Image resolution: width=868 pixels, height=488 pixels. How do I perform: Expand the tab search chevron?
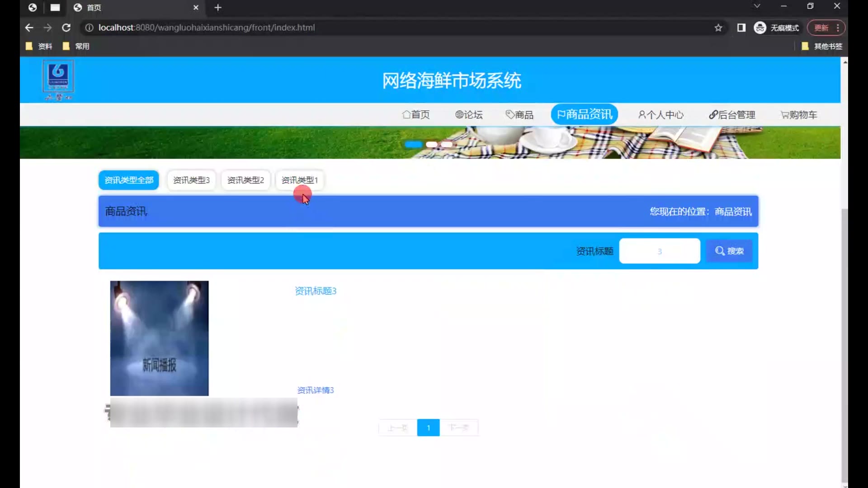click(x=757, y=6)
